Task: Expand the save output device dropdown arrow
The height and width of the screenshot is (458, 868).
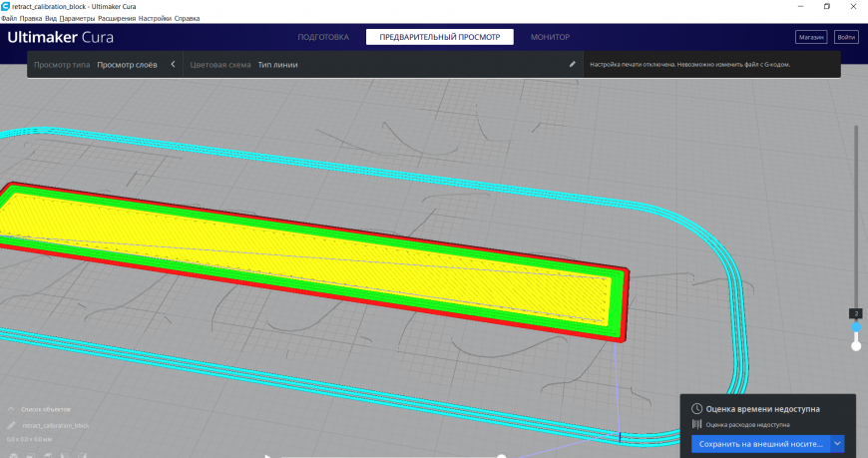Action: pyautogui.click(x=837, y=444)
